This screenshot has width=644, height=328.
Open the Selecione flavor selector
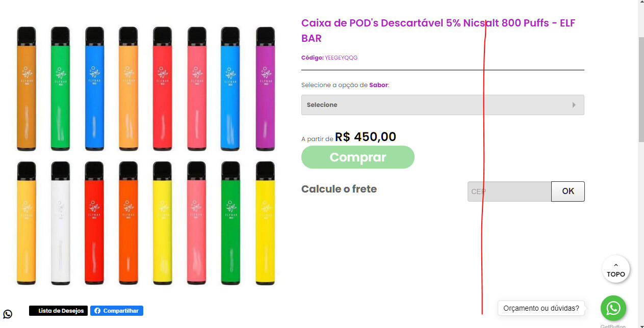(x=443, y=105)
